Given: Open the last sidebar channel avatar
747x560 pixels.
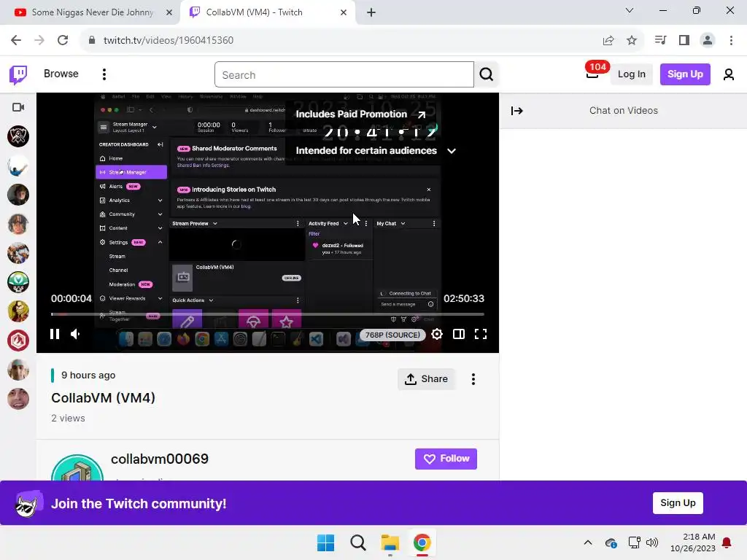Looking at the screenshot, I should [x=18, y=399].
